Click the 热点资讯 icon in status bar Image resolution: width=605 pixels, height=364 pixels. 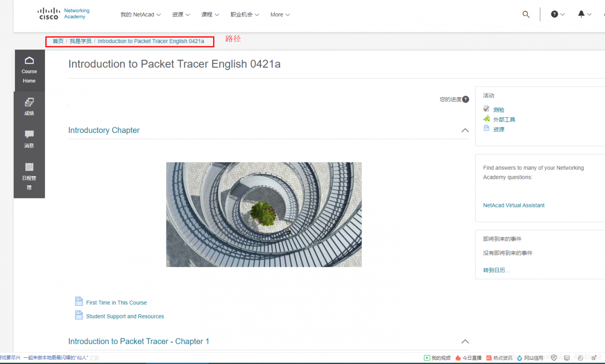[489, 358]
